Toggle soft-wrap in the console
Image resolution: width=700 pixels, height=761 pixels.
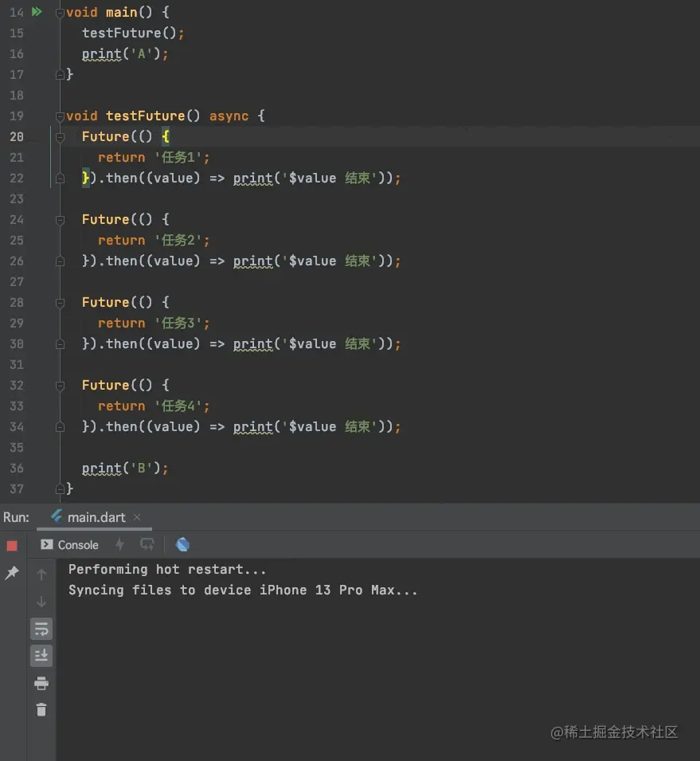41,629
